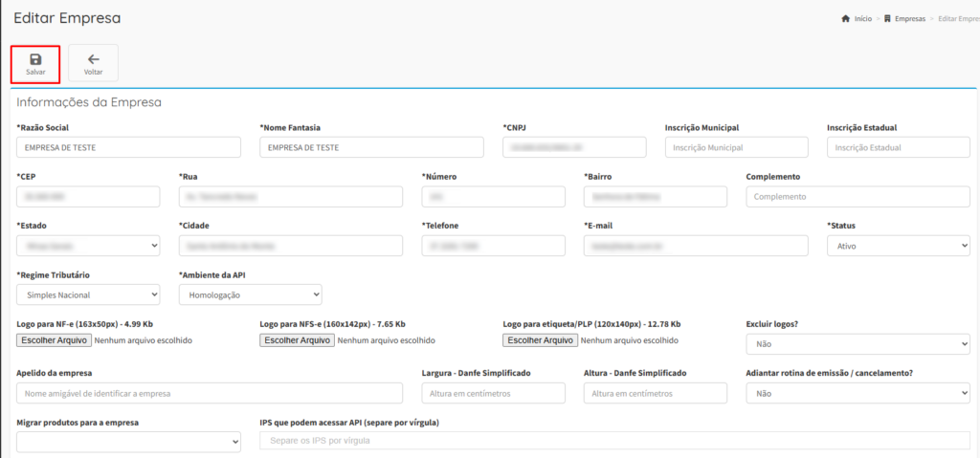980x458 pixels.
Task: Open Migrar produtos para a empresa dropdown
Action: (128, 442)
